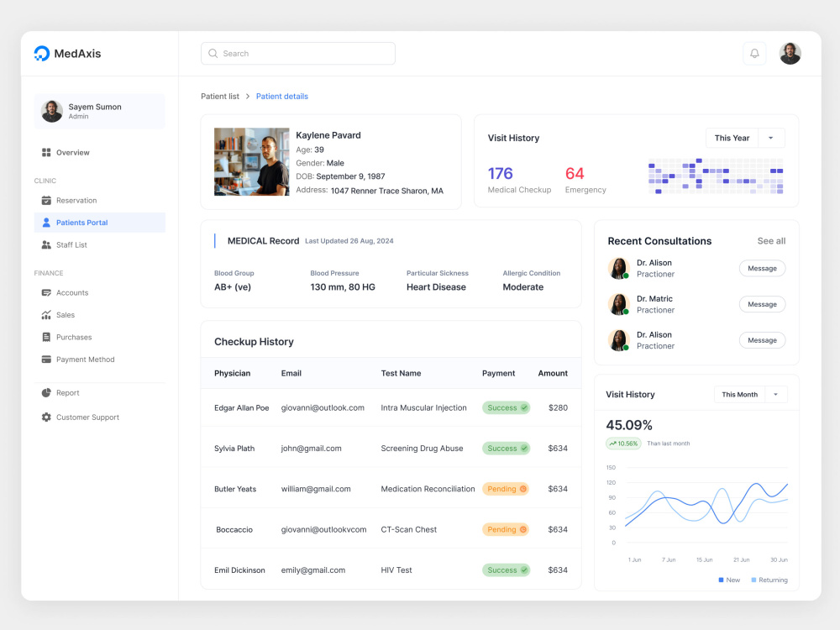Open the Reservation menu item
Image resolution: width=840 pixels, height=630 pixels.
100,201
